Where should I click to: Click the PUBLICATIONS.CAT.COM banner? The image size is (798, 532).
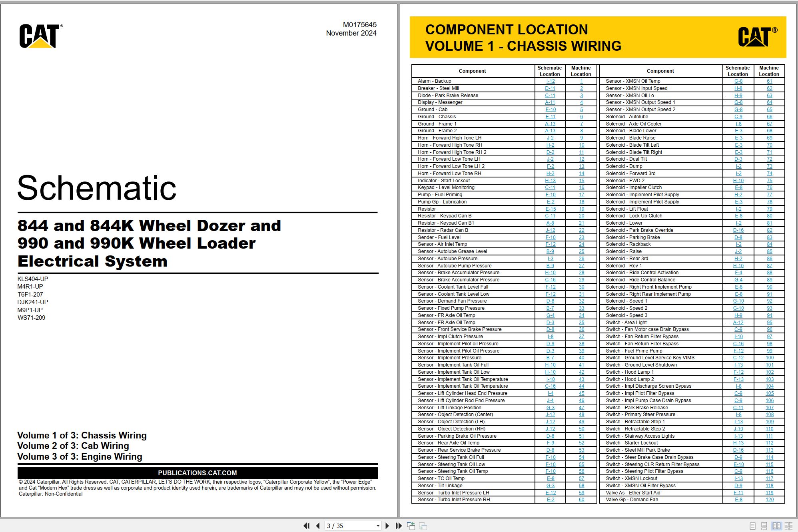pyautogui.click(x=198, y=473)
